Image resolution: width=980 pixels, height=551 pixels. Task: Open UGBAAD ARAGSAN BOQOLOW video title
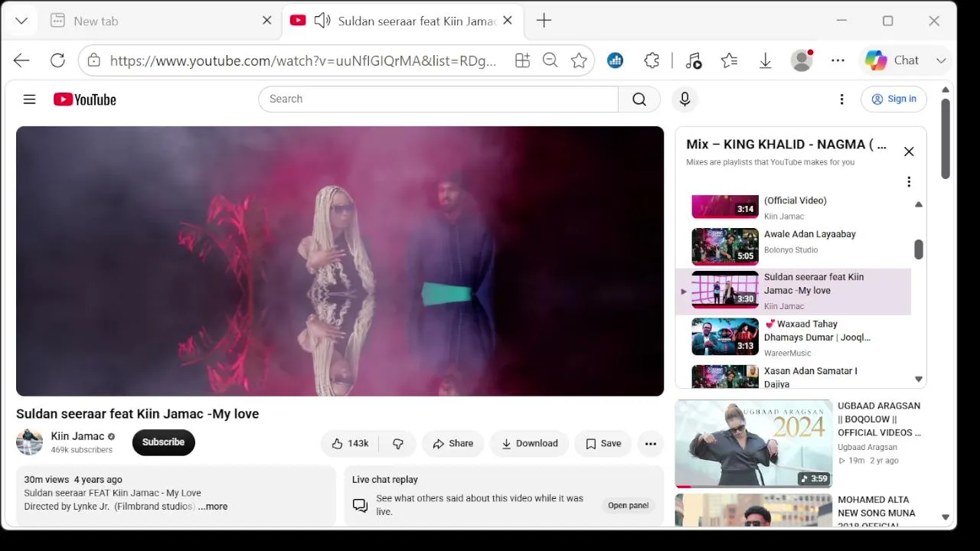click(879, 419)
